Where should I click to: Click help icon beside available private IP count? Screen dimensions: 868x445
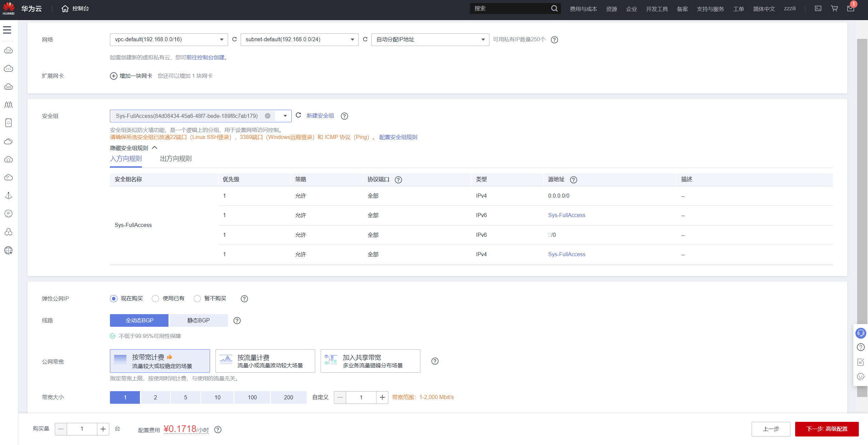click(x=554, y=40)
